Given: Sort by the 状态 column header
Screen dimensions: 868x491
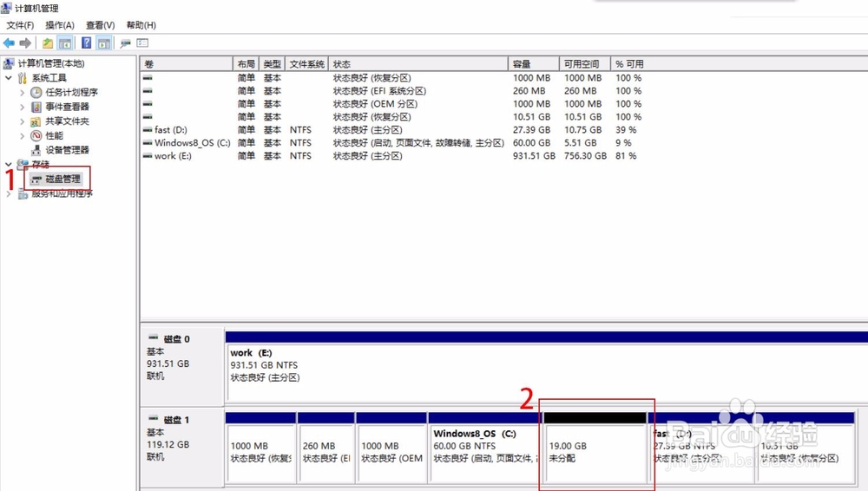Looking at the screenshot, I should tap(418, 64).
